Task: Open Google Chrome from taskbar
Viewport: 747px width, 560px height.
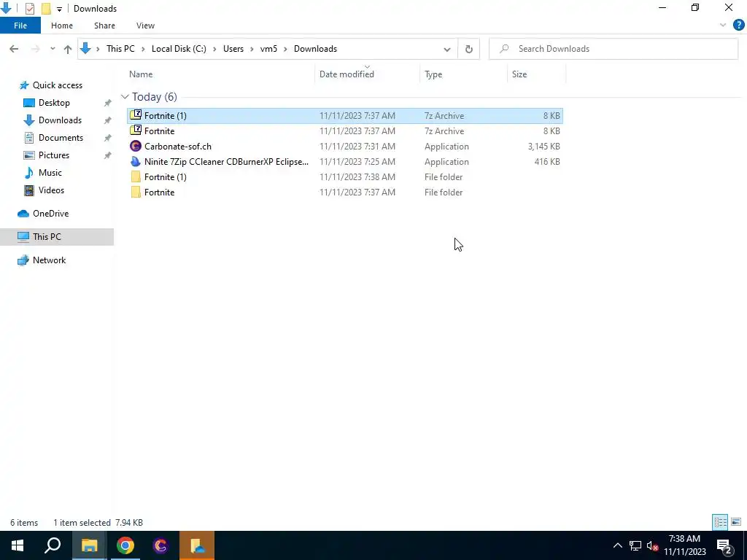Action: pyautogui.click(x=125, y=545)
